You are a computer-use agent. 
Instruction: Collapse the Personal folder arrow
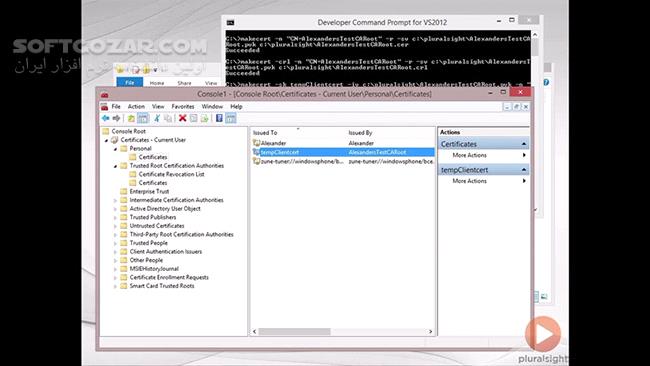pyautogui.click(x=116, y=149)
